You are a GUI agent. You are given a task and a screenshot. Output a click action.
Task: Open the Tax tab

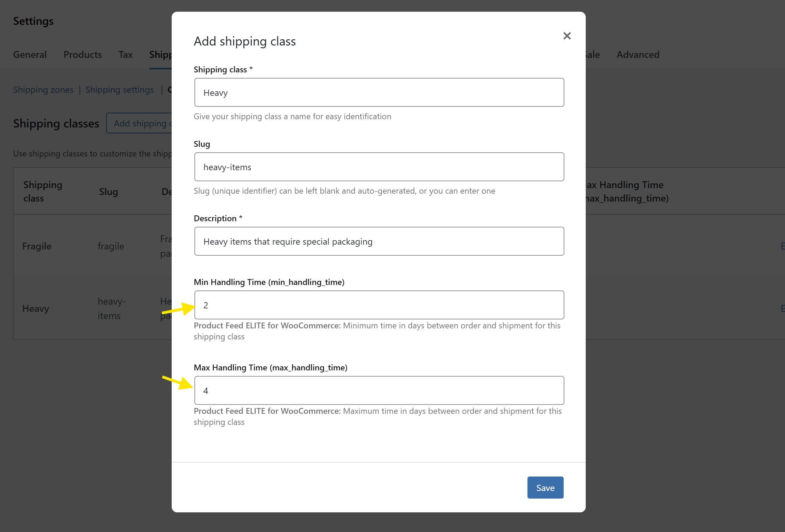(x=125, y=54)
